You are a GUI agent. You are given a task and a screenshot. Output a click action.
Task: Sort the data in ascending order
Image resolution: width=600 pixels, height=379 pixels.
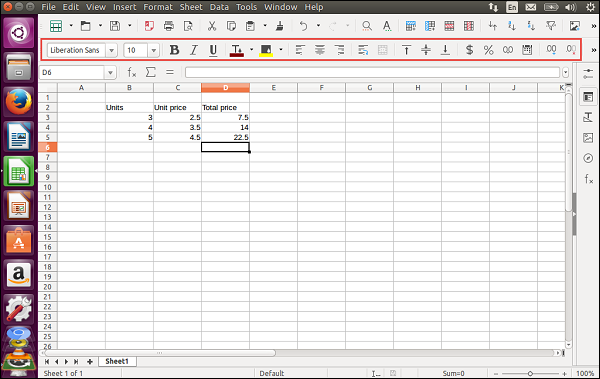pyautogui.click(x=512, y=26)
